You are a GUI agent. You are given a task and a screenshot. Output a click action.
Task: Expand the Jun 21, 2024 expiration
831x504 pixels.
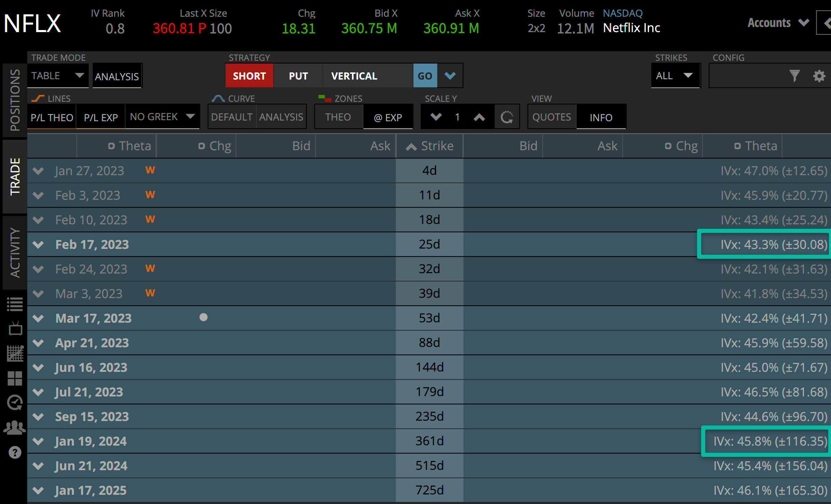[38, 466]
